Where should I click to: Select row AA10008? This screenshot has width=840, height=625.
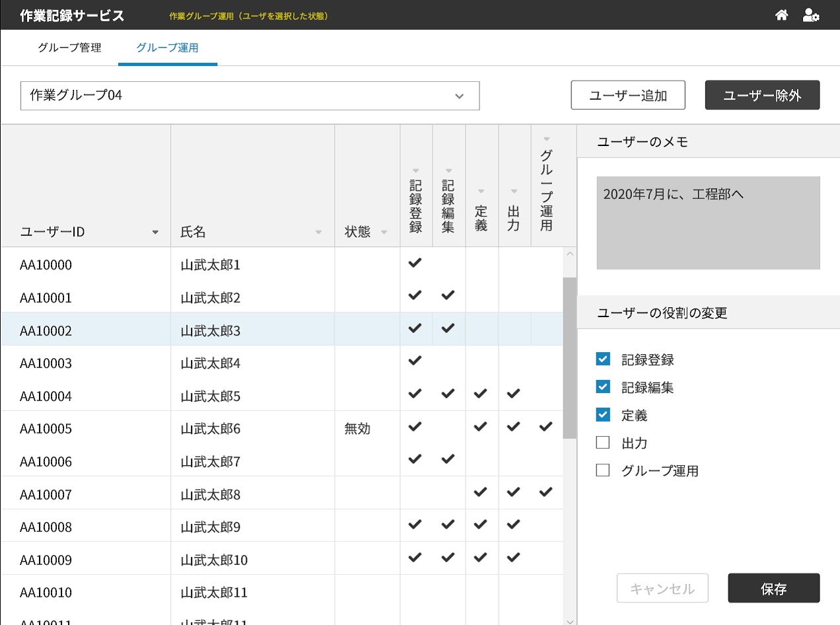click(282, 526)
